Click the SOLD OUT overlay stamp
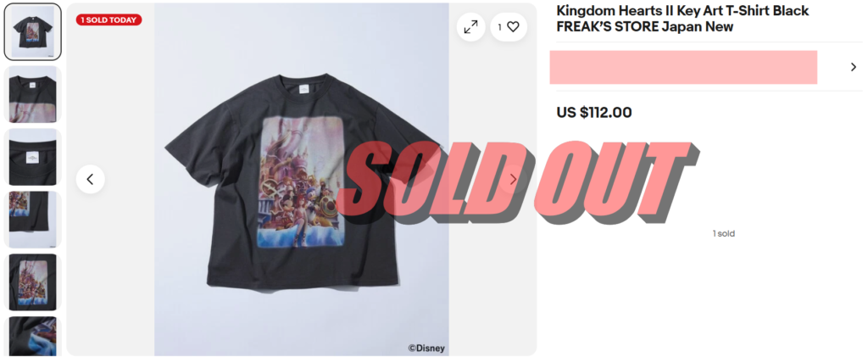This screenshot has height=357, width=868. [x=518, y=181]
